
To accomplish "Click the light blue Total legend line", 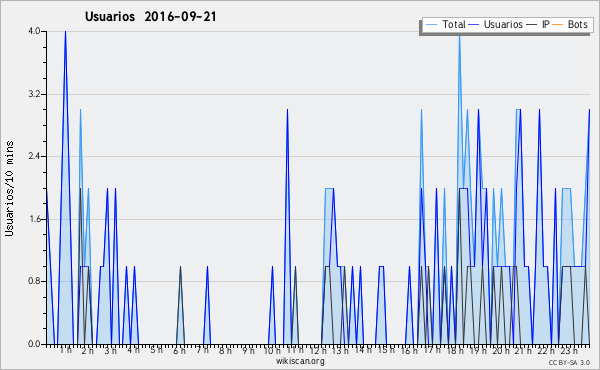I will pos(431,25).
